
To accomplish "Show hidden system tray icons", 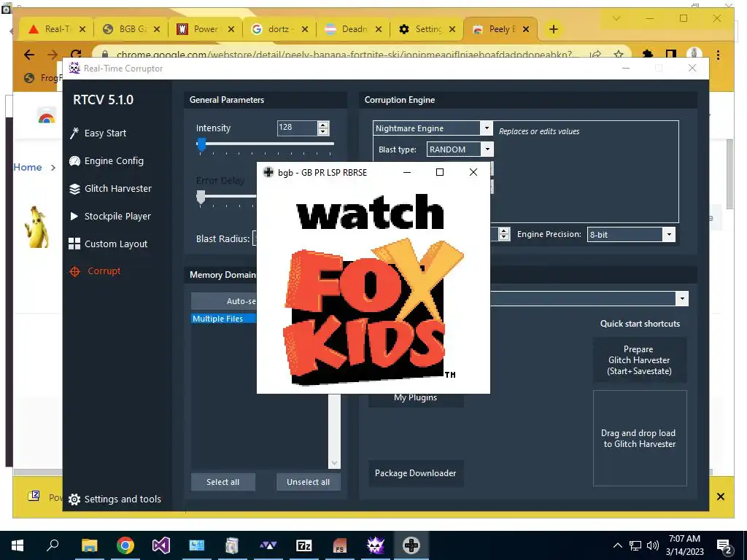I will [617, 545].
